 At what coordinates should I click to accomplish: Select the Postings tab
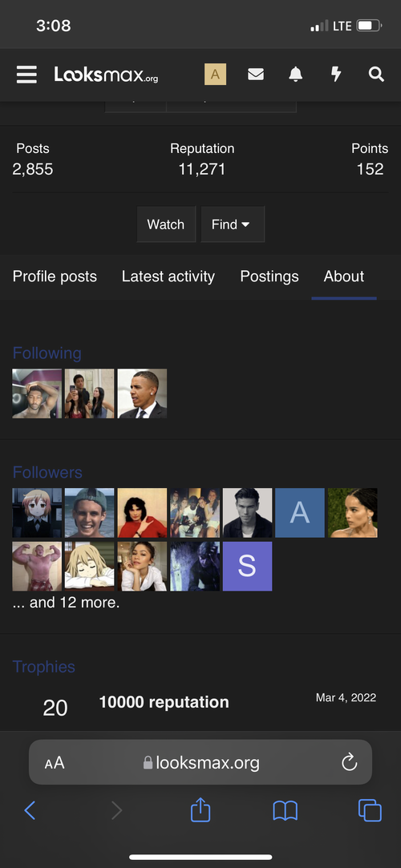click(x=269, y=277)
